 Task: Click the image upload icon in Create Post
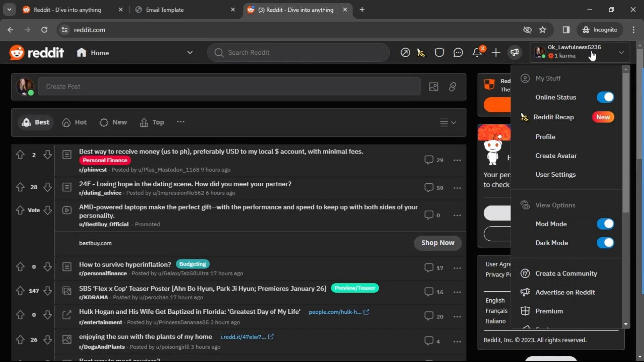point(433,87)
